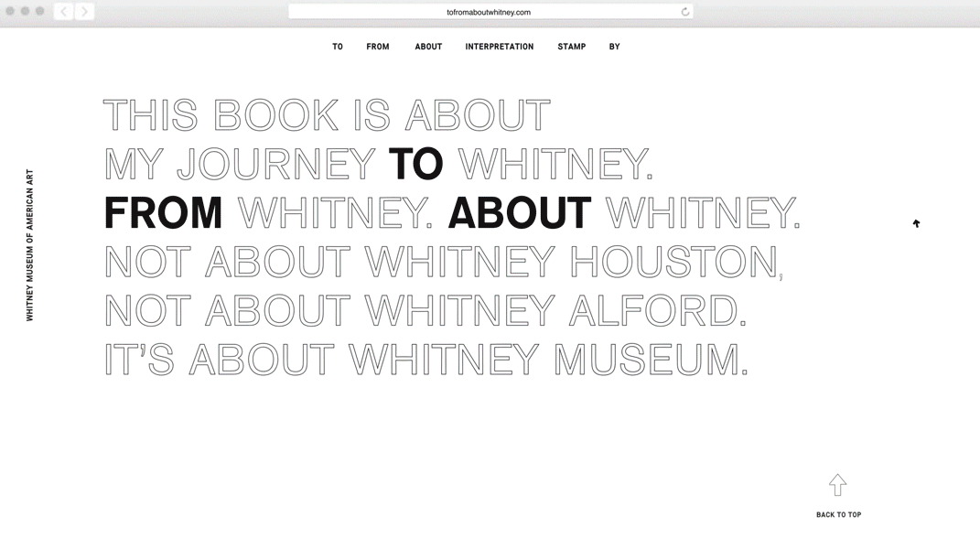Click the bold FROM word in headline

(163, 212)
